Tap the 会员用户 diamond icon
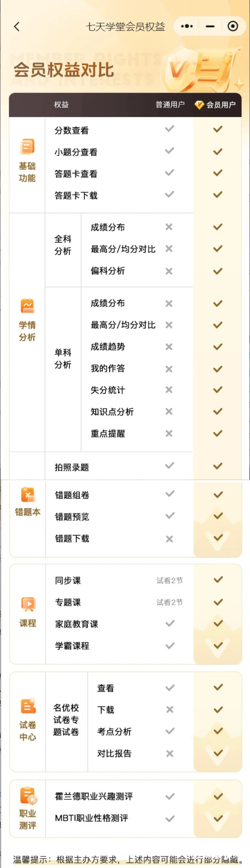This screenshot has height=868, width=250. 199,105
